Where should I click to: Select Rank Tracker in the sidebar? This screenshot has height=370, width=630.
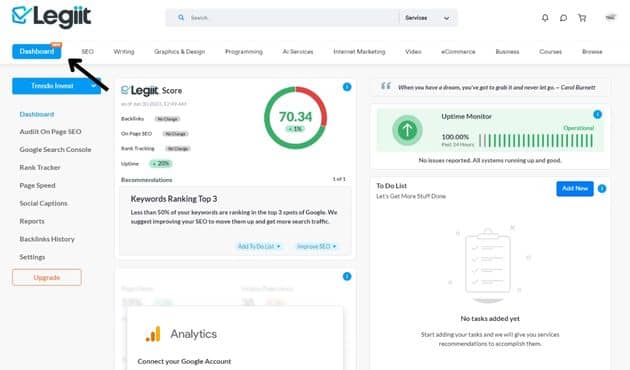[40, 167]
